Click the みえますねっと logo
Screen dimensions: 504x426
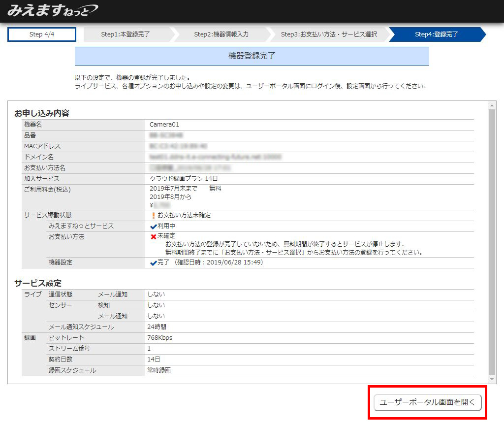point(52,10)
